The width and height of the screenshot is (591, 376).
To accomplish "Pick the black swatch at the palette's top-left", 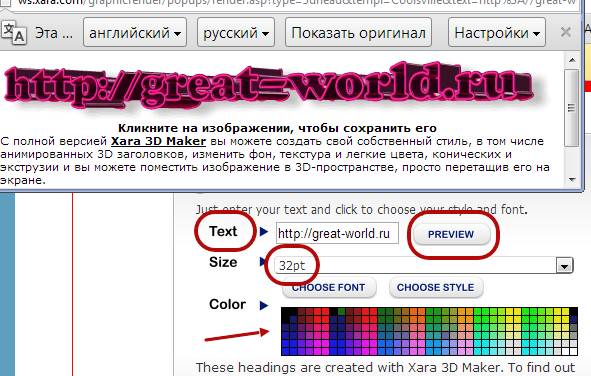I will (286, 312).
